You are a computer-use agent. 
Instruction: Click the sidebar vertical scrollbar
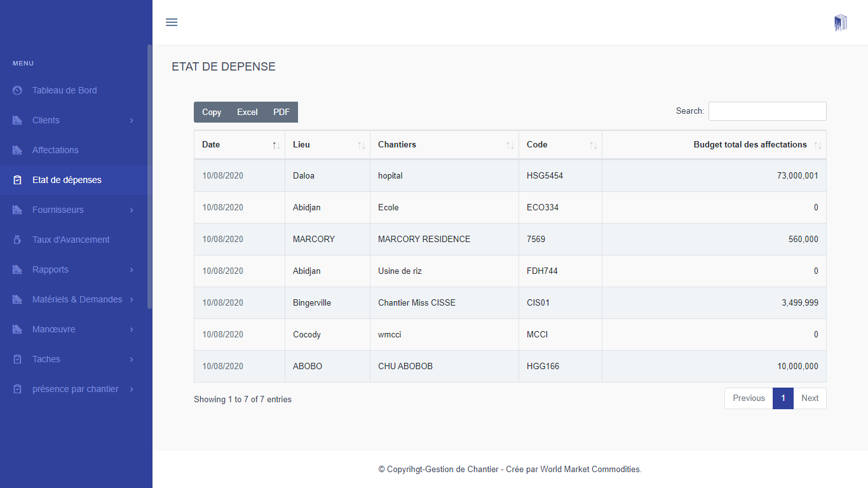pyautogui.click(x=149, y=177)
